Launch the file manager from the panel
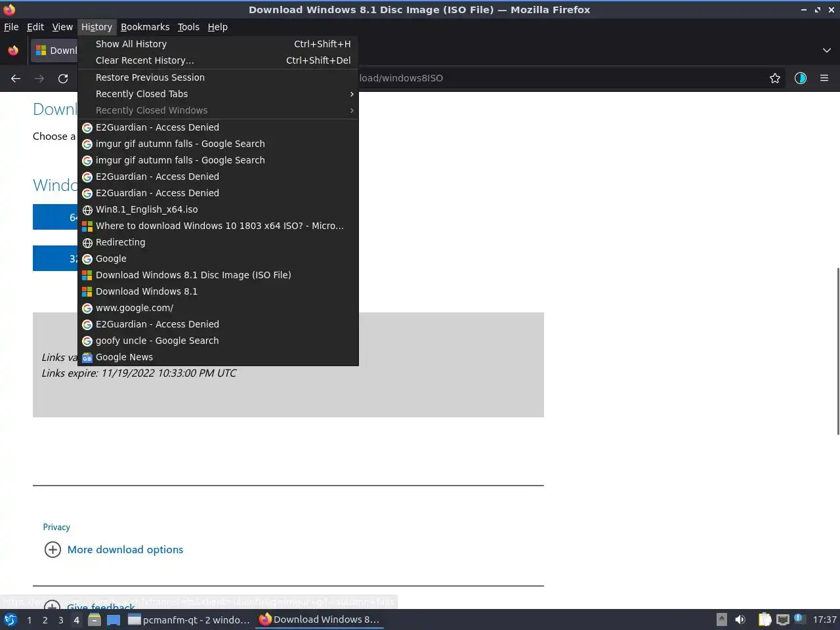The width and height of the screenshot is (840, 630). 94,619
